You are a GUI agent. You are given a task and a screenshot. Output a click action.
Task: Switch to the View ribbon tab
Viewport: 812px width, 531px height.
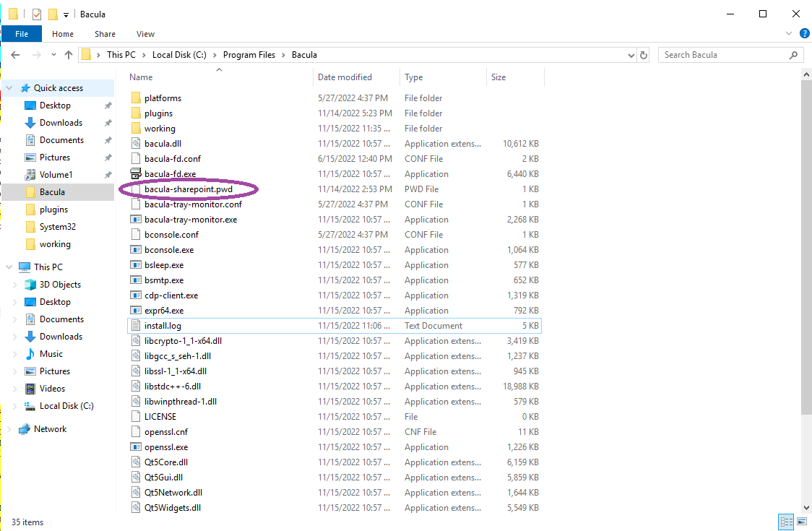145,34
